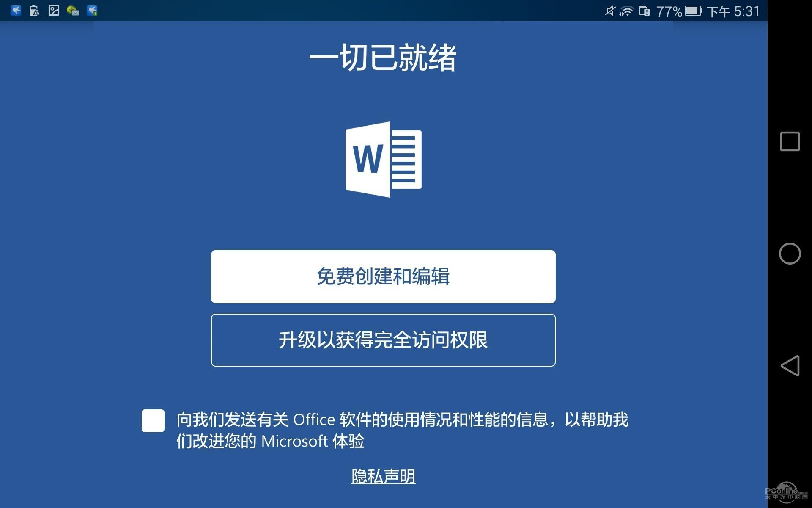The image size is (812, 508).
Task: Tap Android back triangle button
Action: [790, 366]
